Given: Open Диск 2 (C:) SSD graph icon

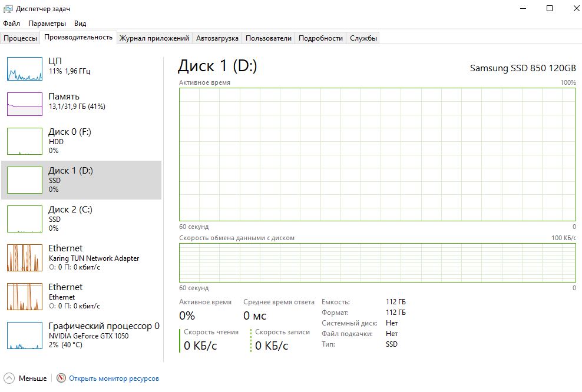Looking at the screenshot, I should click(25, 219).
